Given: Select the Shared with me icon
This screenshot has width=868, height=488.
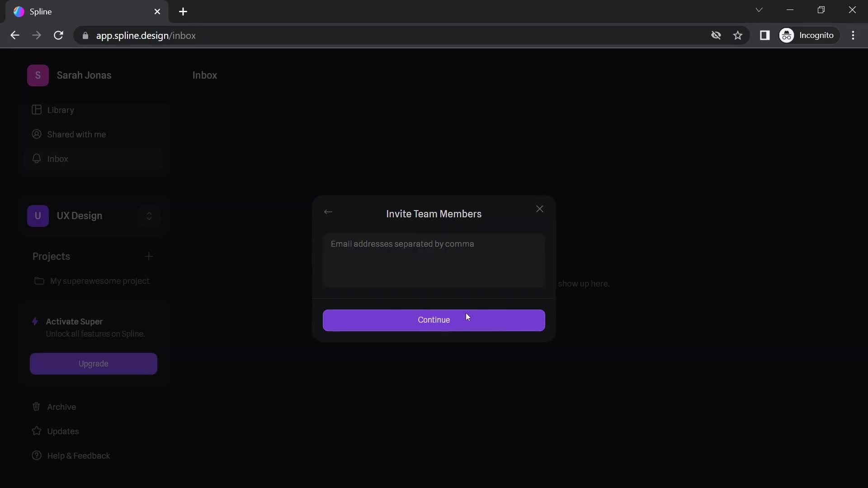Looking at the screenshot, I should tap(36, 133).
